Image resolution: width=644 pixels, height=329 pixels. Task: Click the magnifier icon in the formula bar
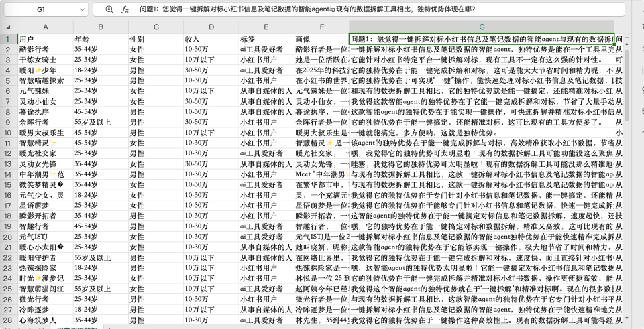(x=109, y=9)
